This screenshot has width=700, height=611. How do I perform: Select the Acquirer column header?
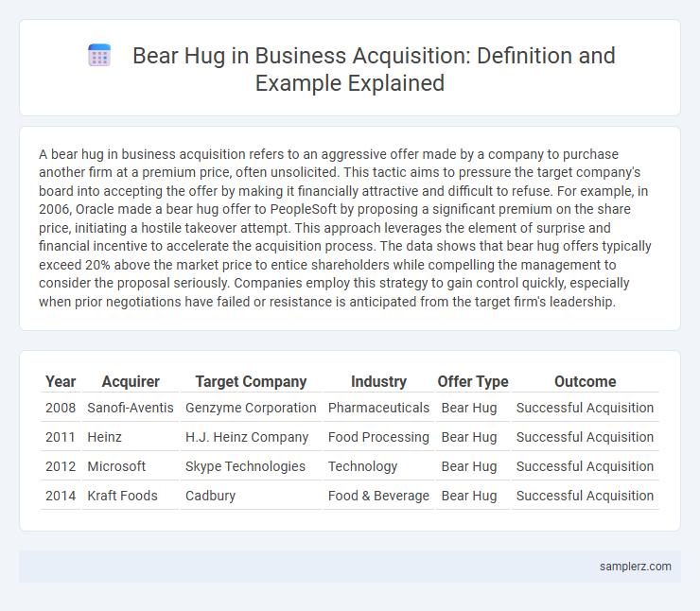(x=131, y=381)
